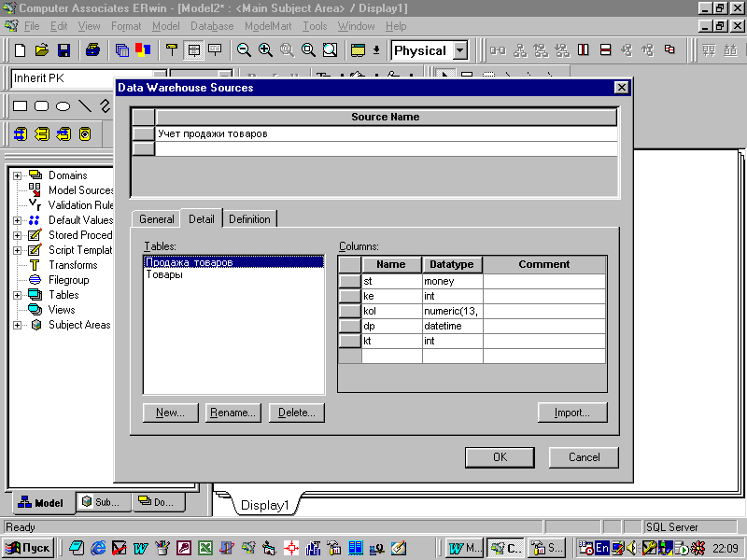
Task: Select the rounded rectangle shape tool
Action: pyautogui.click(x=41, y=105)
